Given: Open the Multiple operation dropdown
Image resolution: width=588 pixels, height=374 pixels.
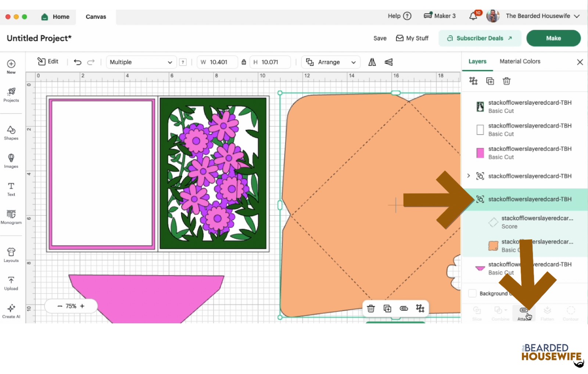Looking at the screenshot, I should click(141, 62).
